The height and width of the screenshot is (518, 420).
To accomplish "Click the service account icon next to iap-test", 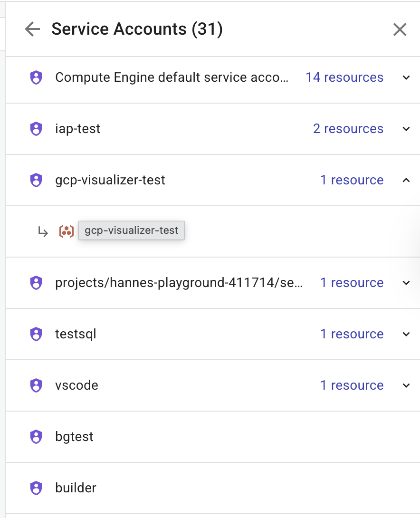I will coord(36,129).
